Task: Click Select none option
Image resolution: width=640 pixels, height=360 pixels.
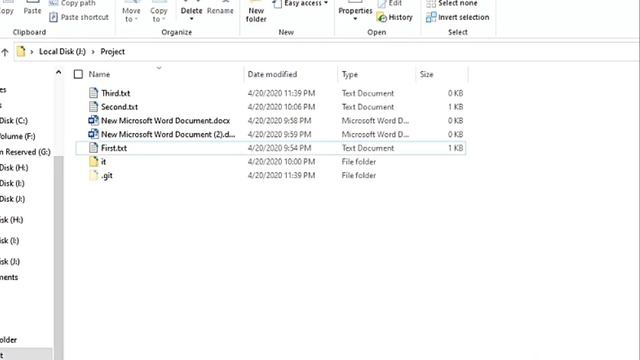Action: pos(452,3)
